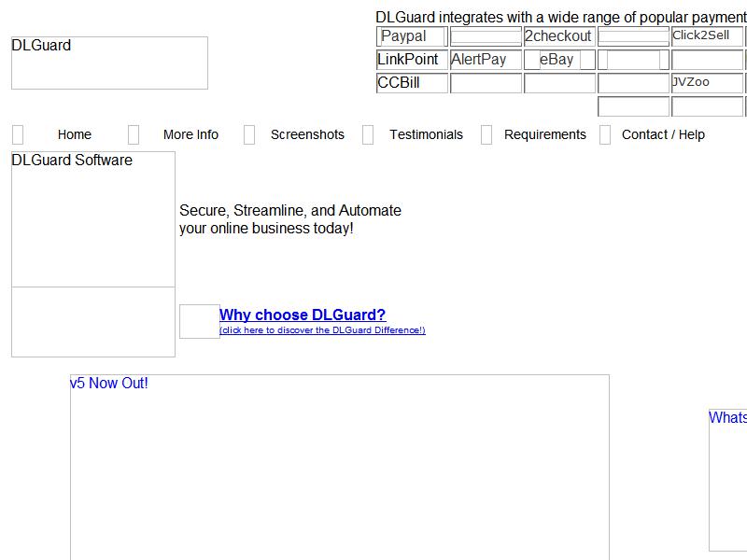Click the 'v5 Now Out!' banner image

pyautogui.click(x=340, y=468)
